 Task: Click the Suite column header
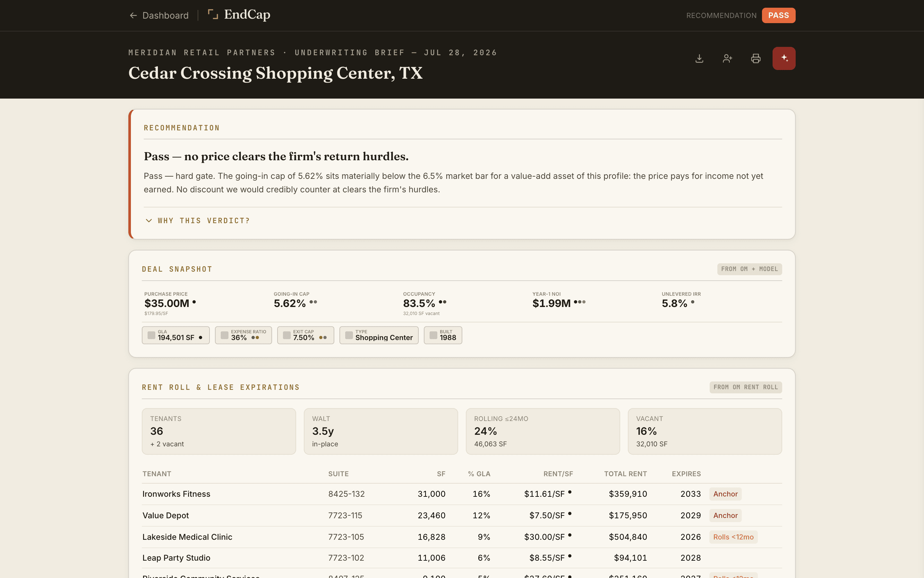(x=338, y=474)
